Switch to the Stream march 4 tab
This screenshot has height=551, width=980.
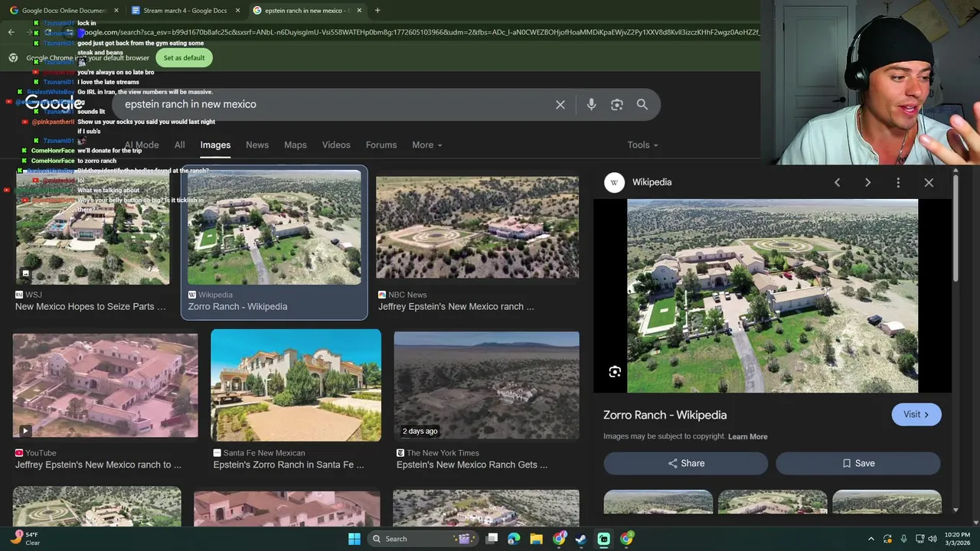click(185, 11)
